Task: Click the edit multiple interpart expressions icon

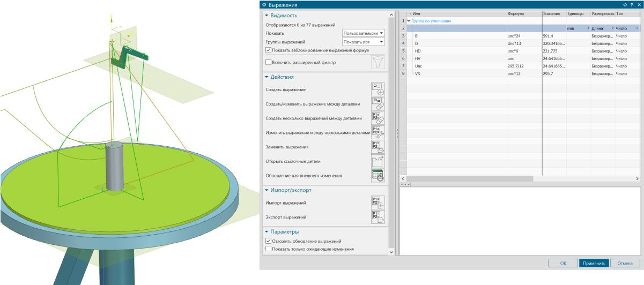Action: (x=378, y=132)
